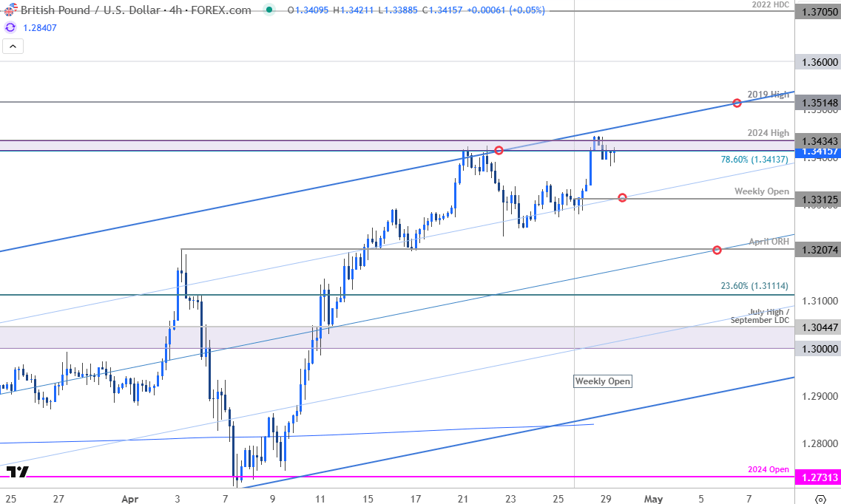Click the 1.33125 price tag
841x504 pixels.
point(819,200)
